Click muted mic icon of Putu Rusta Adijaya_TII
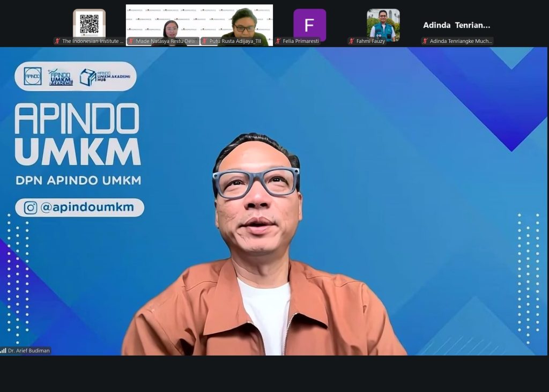Viewport: 549px width, 392px height. pos(205,41)
